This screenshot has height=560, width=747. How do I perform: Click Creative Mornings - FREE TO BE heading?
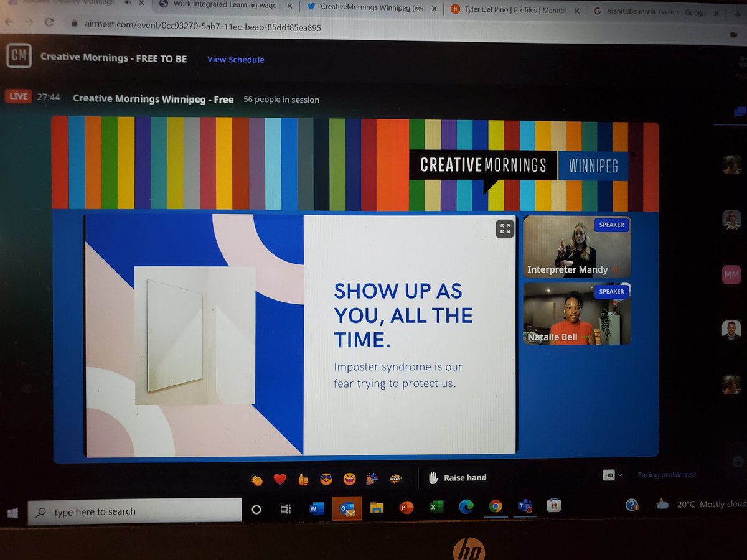tap(114, 57)
